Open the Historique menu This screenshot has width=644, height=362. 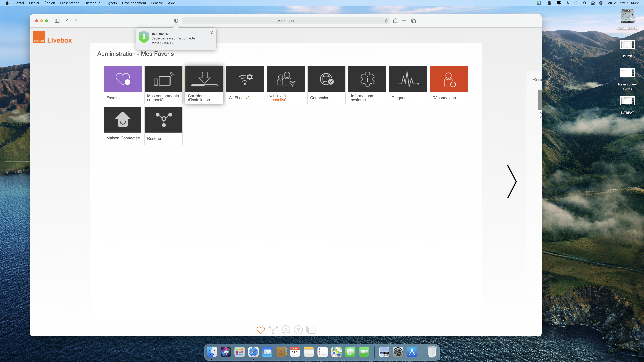92,3
